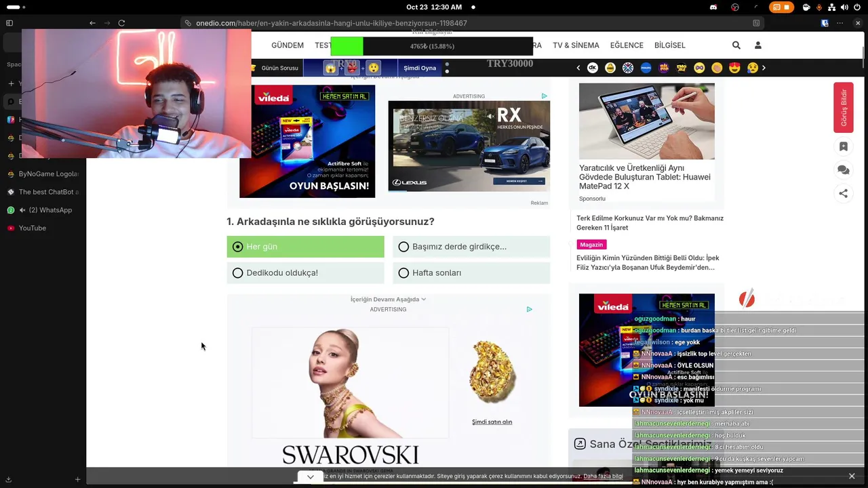The width and height of the screenshot is (868, 488).
Task: Add new tab with sidebar plus
Action: pyautogui.click(x=77, y=479)
